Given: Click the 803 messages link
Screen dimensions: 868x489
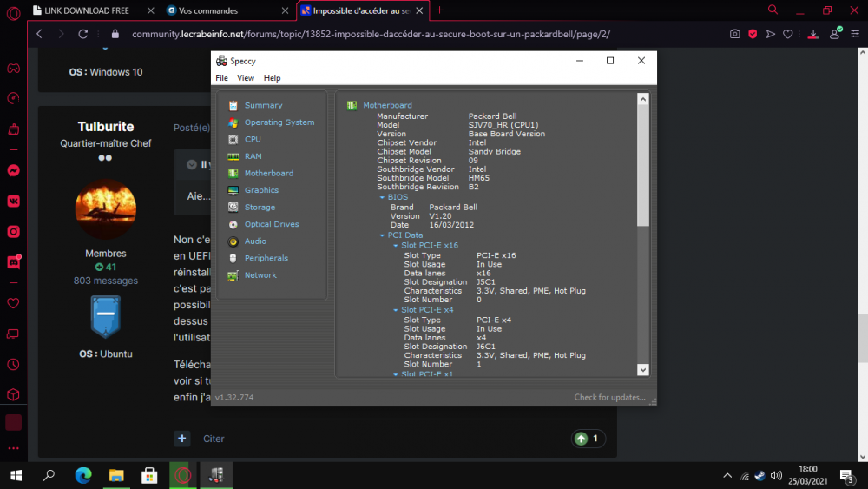Looking at the screenshot, I should pyautogui.click(x=106, y=281).
